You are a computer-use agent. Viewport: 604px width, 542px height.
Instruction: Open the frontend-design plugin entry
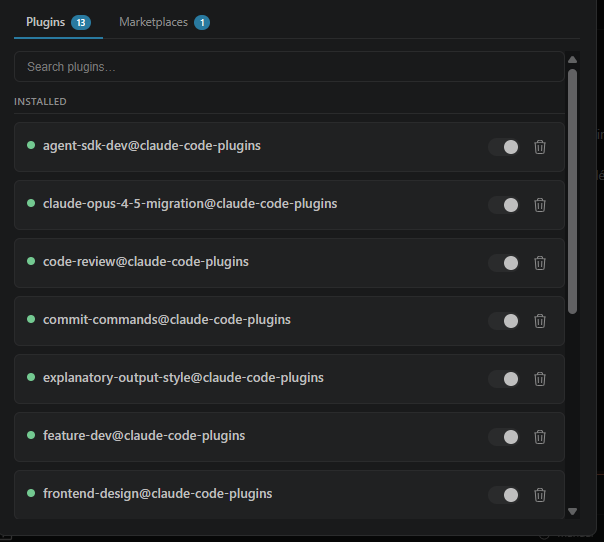pyautogui.click(x=289, y=495)
